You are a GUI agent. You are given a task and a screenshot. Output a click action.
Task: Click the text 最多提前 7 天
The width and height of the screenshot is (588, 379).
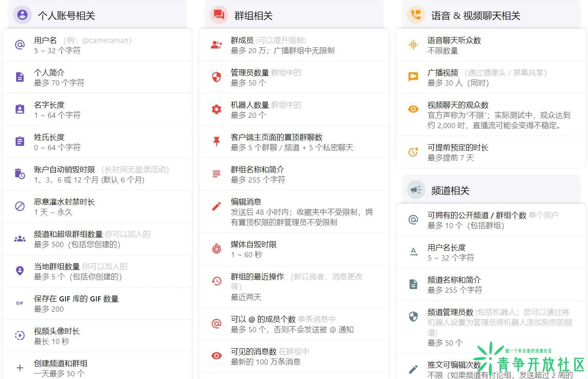[451, 158]
